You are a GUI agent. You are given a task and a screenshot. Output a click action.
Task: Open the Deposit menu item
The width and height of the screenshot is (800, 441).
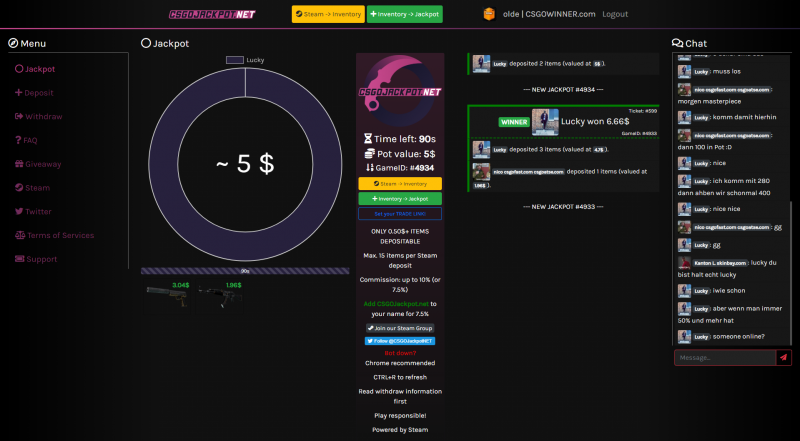click(x=34, y=93)
